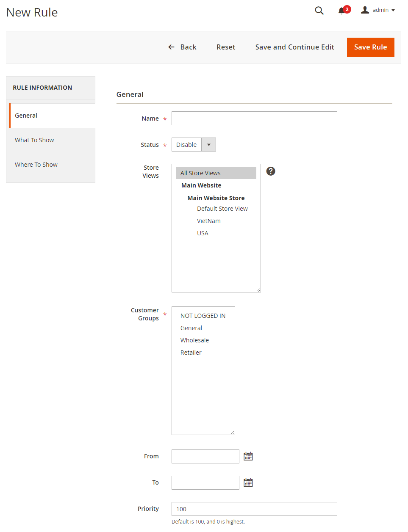Open the To date calendar picker
The width and height of the screenshot is (408, 532).
click(x=248, y=482)
